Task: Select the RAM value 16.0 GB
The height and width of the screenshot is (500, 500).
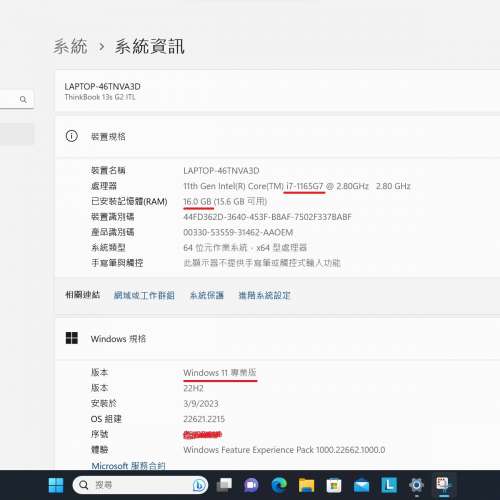Action: click(x=197, y=202)
